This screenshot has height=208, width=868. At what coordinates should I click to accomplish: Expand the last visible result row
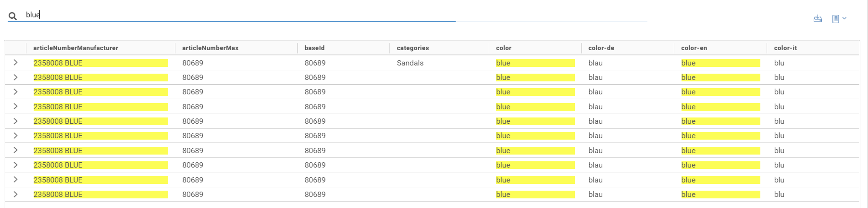click(15, 194)
